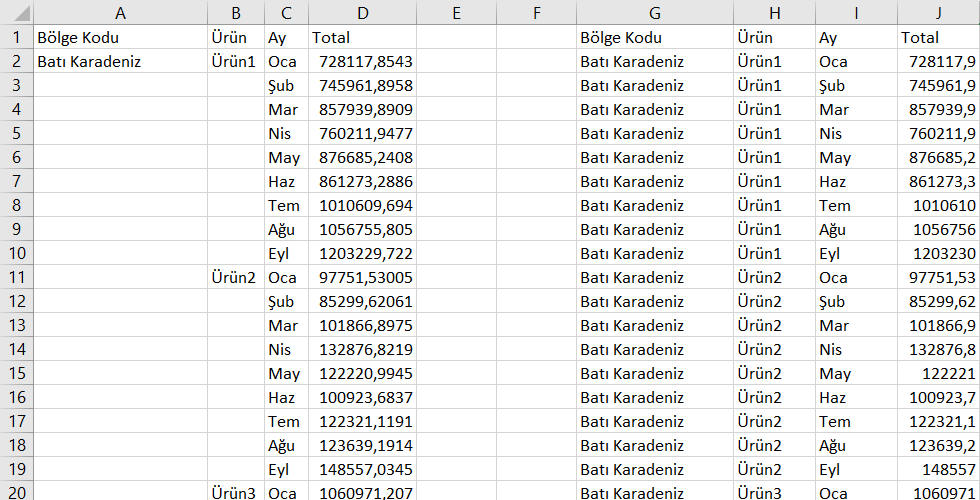Select column D header
This screenshot has width=980, height=500.
point(362,12)
